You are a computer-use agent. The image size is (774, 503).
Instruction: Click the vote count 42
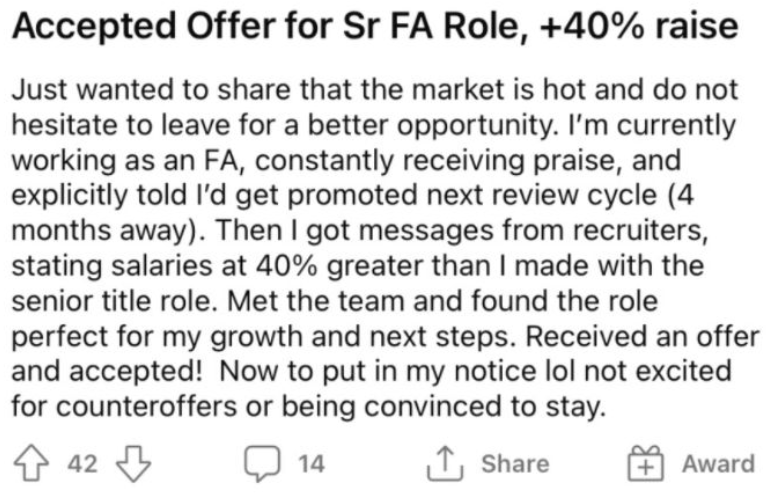[x=82, y=464]
